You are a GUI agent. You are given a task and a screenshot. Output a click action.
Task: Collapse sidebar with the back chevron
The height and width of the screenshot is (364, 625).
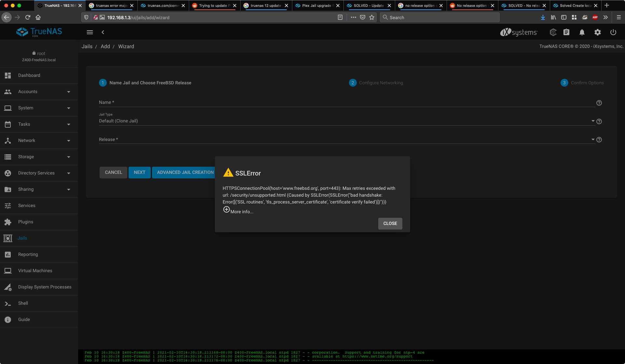click(103, 32)
